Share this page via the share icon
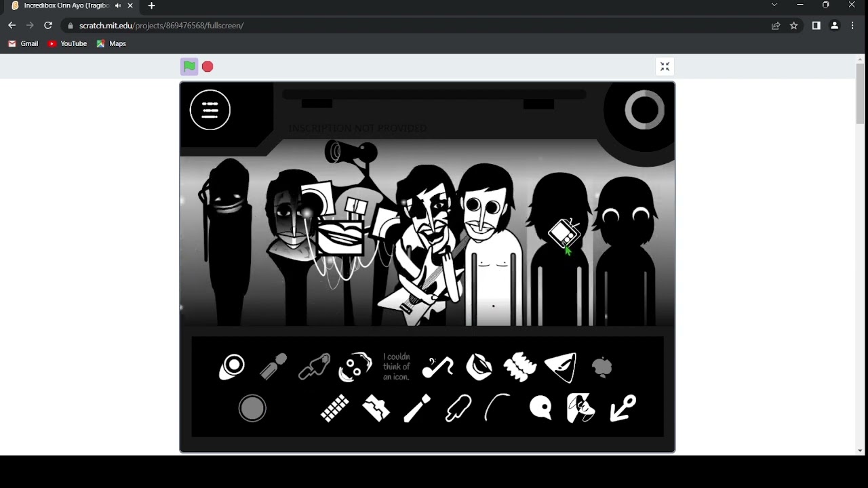Viewport: 868px width, 488px height. 776,26
